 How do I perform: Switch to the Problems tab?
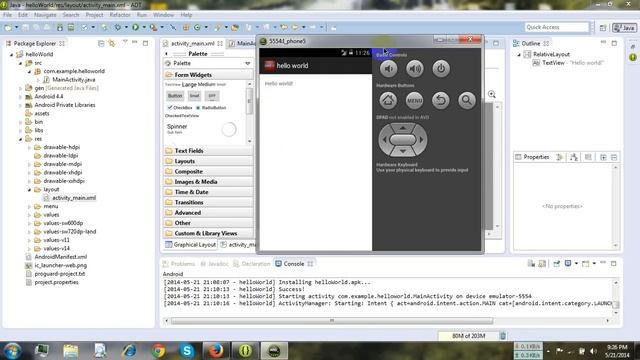pos(179,264)
